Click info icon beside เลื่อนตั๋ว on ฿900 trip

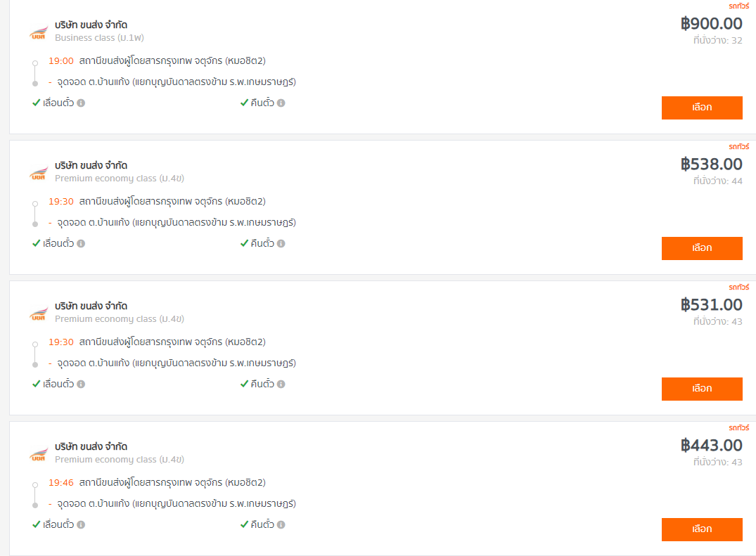(x=81, y=103)
